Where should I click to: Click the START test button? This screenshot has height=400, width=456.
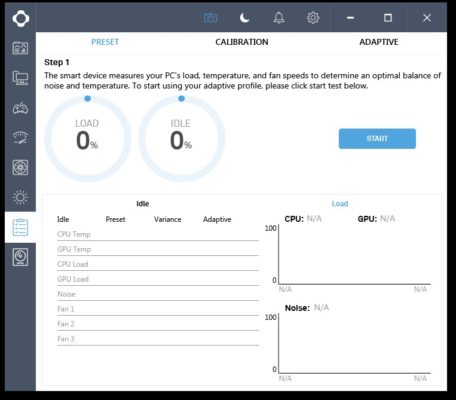[x=377, y=139]
